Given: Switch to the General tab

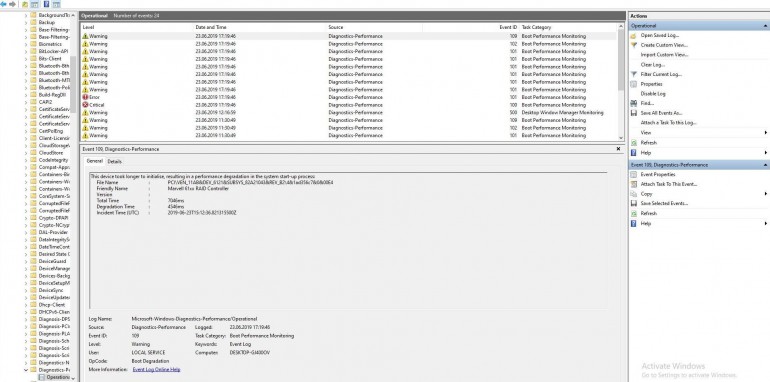Looking at the screenshot, I should 95,161.
